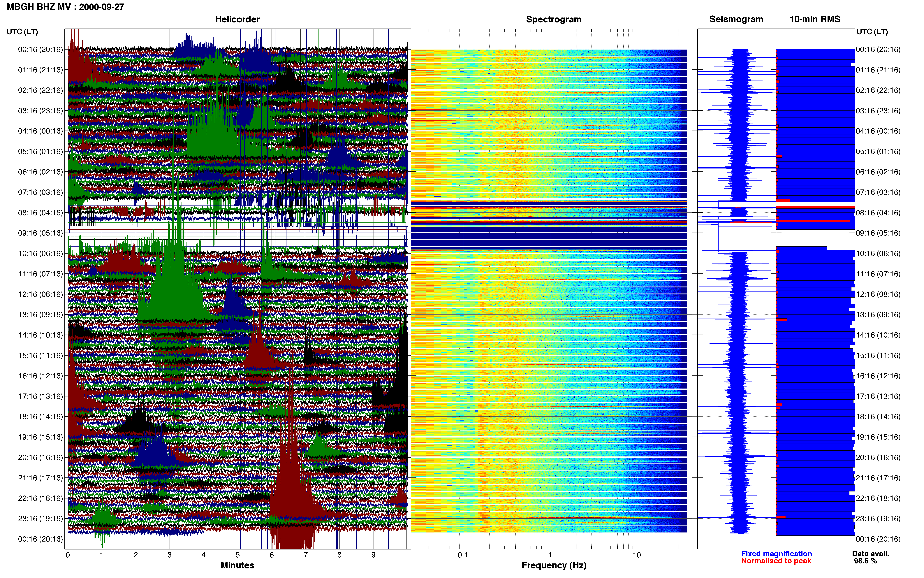Click the left time label '17:16 (13:16)'
This screenshot has height=578, width=924.
pyautogui.click(x=41, y=396)
